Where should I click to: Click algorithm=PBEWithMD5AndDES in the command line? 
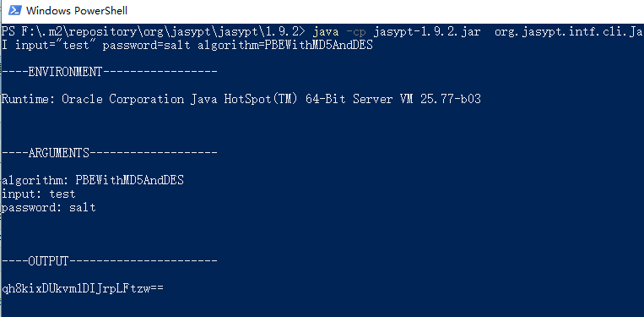(x=285, y=46)
